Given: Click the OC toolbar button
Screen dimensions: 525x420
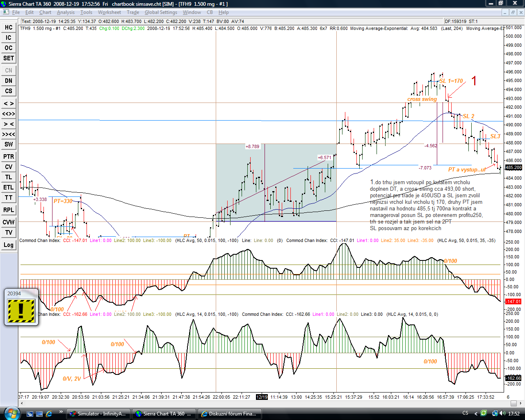Looking at the screenshot, I should [9, 48].
